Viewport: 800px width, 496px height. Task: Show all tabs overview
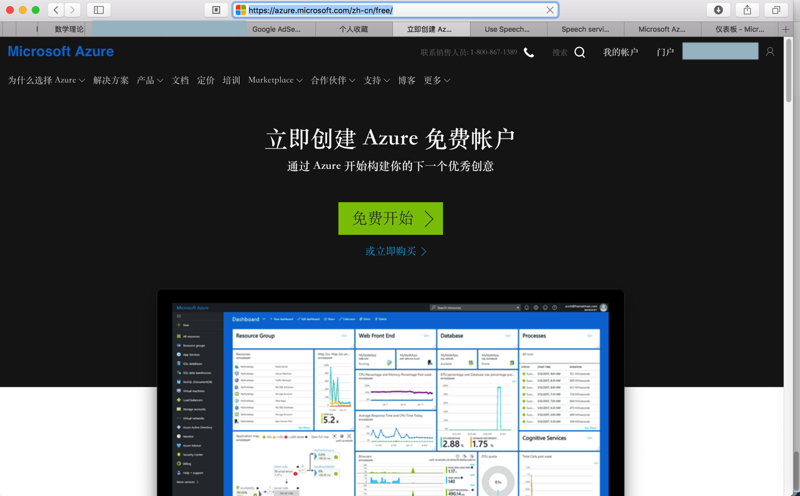tap(776, 10)
